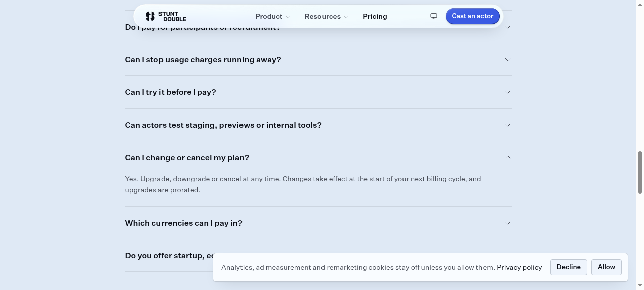Click chevron beside the usage charges question
Screen dimensions: 644x290
[507, 59]
